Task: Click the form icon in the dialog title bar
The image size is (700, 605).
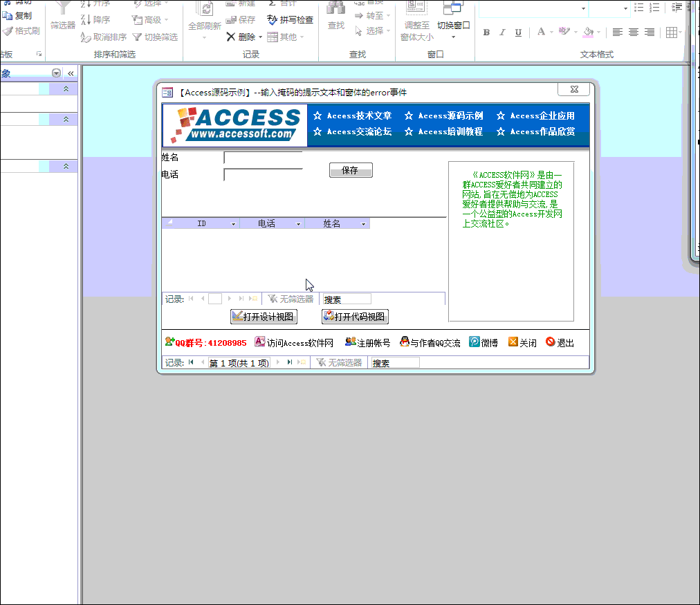Action: coord(167,93)
